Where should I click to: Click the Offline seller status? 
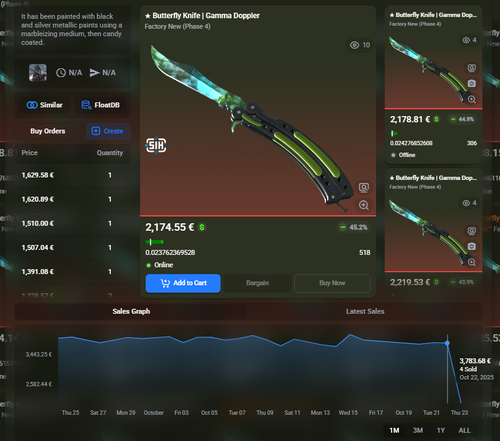403,155
